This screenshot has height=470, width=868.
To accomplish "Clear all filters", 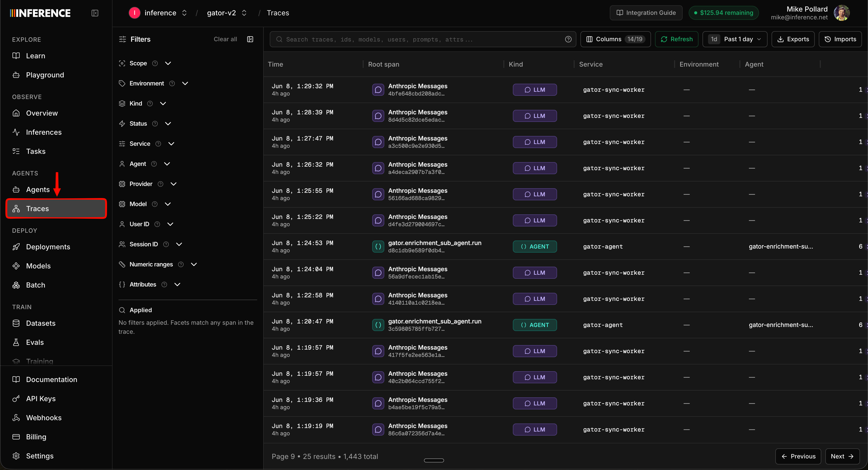I will point(225,39).
